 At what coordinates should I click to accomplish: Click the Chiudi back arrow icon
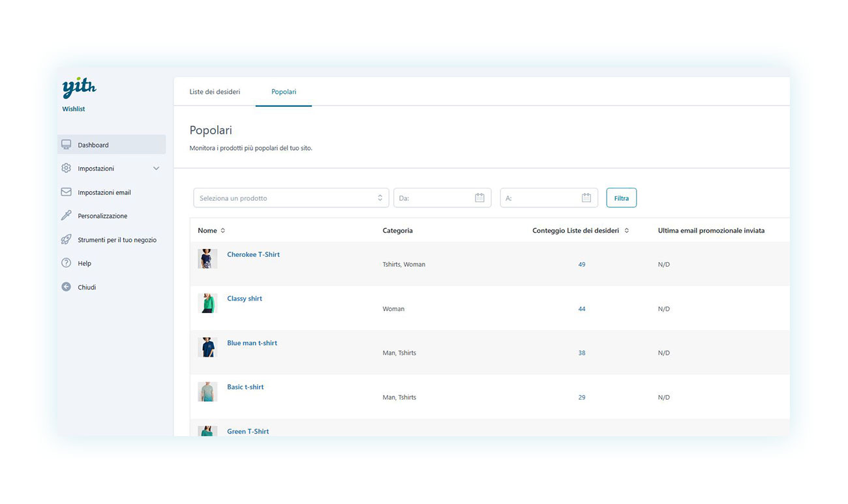point(66,287)
